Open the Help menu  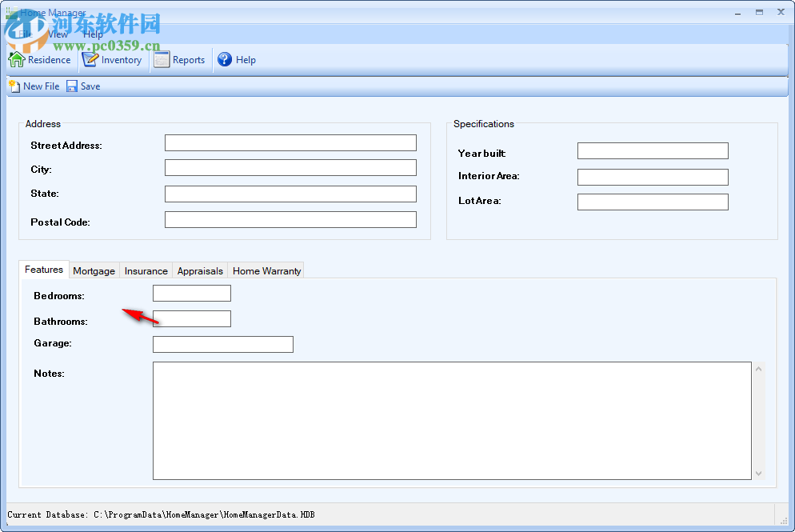(93, 34)
